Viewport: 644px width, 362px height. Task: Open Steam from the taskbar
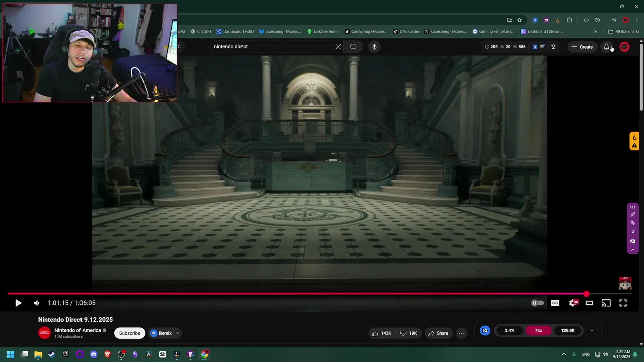52,354
